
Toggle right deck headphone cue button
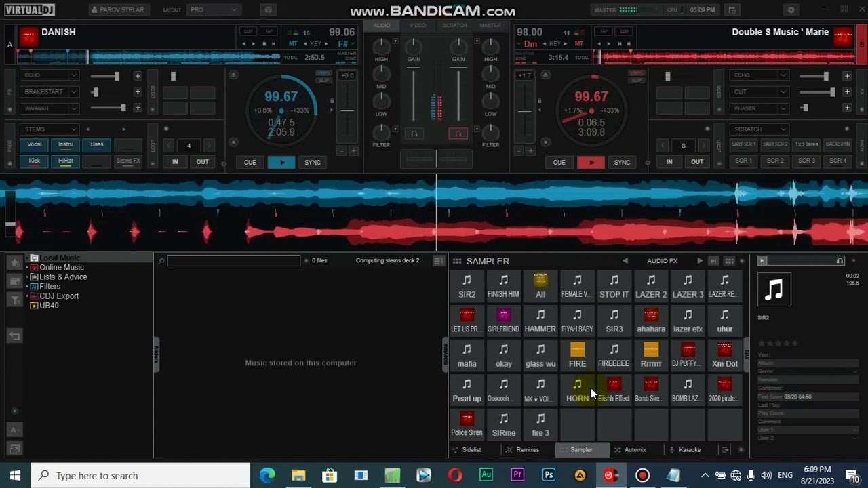(x=458, y=134)
